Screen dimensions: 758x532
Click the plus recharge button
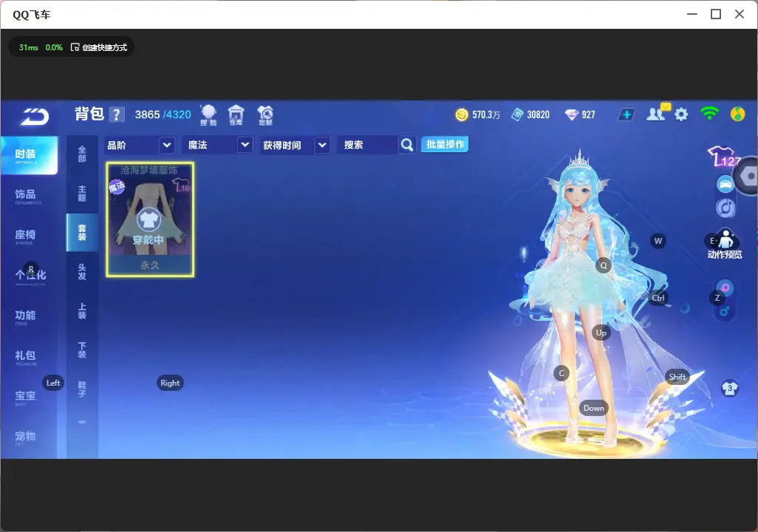click(626, 115)
